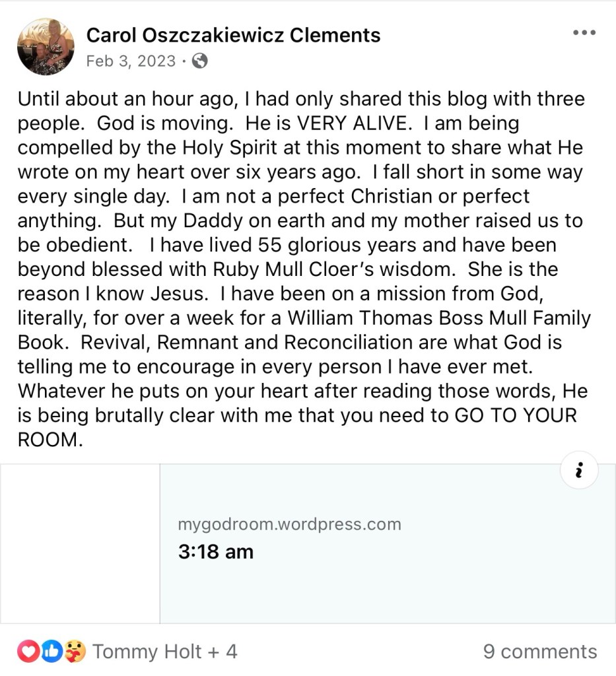The height and width of the screenshot is (676, 616).
Task: Click the public globe privacy icon
Action: (x=199, y=61)
